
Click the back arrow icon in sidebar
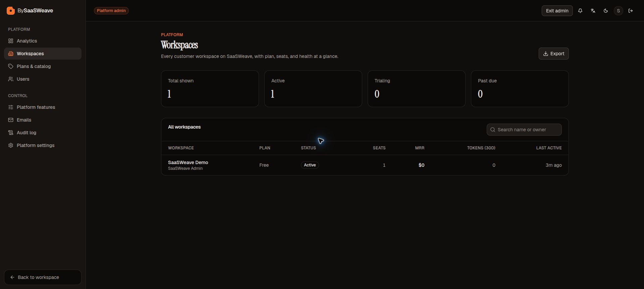[x=12, y=277]
